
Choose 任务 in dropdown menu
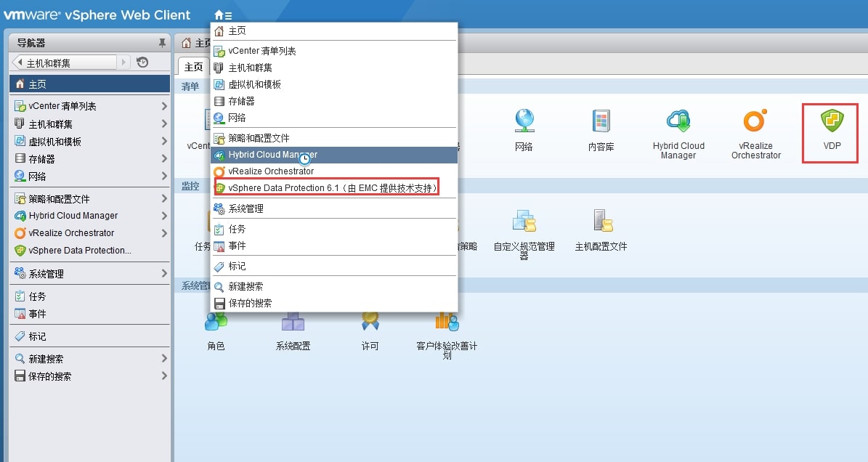coord(334,229)
